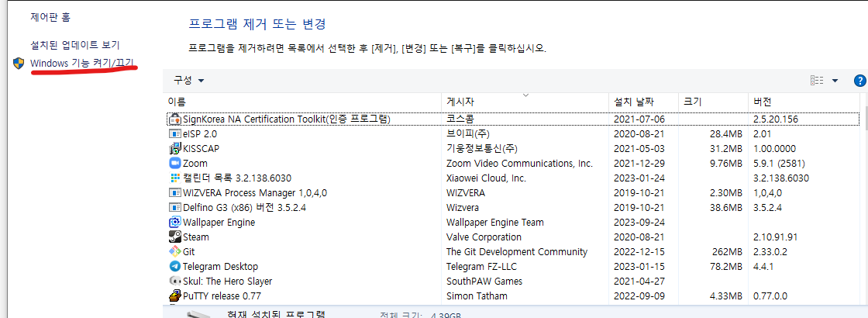Sort by the 게시자 column header

(525, 102)
